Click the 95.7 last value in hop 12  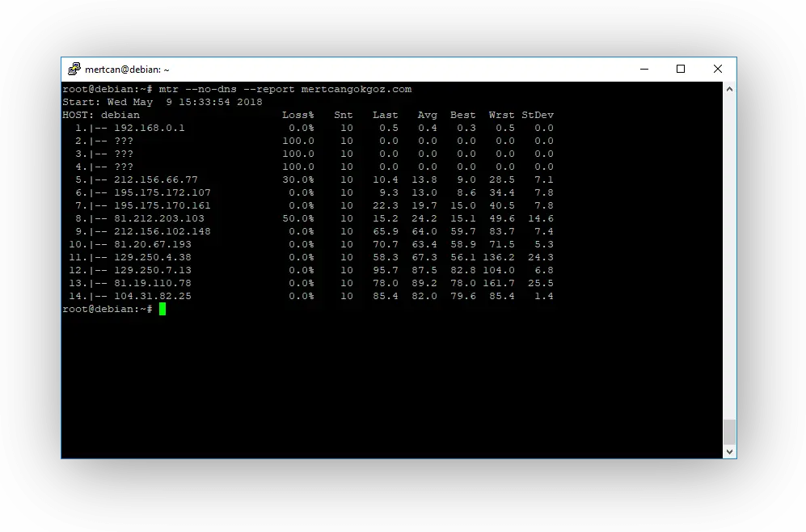click(x=385, y=270)
